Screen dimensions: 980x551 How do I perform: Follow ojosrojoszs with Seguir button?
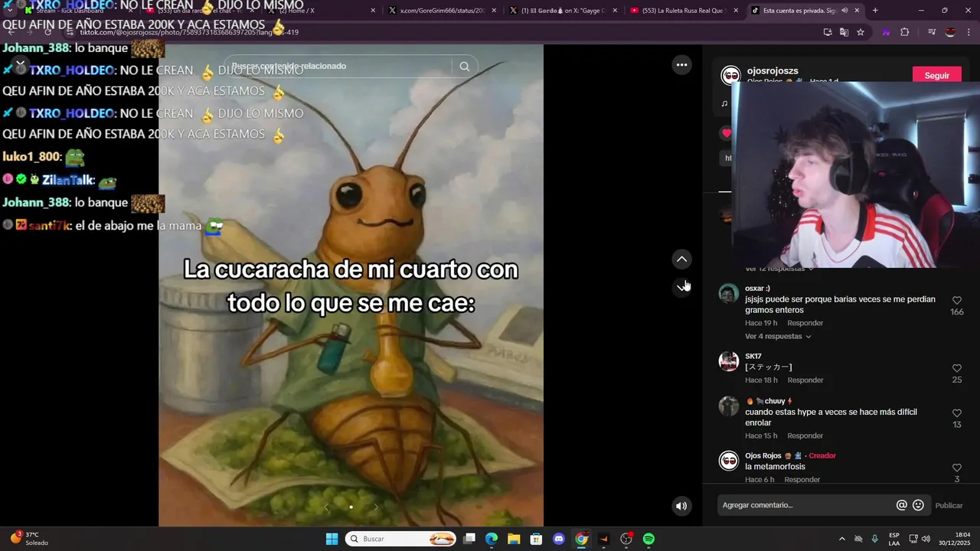(x=936, y=76)
